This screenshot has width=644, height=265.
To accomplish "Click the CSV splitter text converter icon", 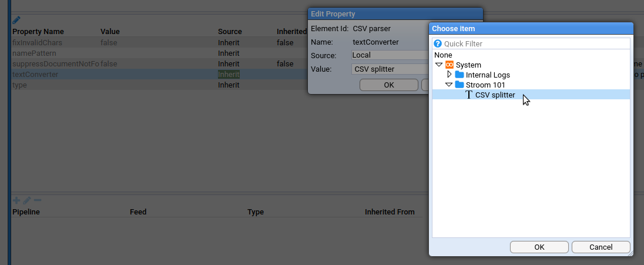I will pyautogui.click(x=469, y=95).
